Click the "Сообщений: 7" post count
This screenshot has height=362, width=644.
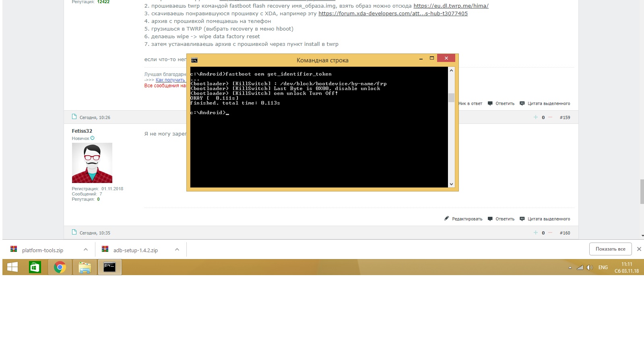pos(87,194)
